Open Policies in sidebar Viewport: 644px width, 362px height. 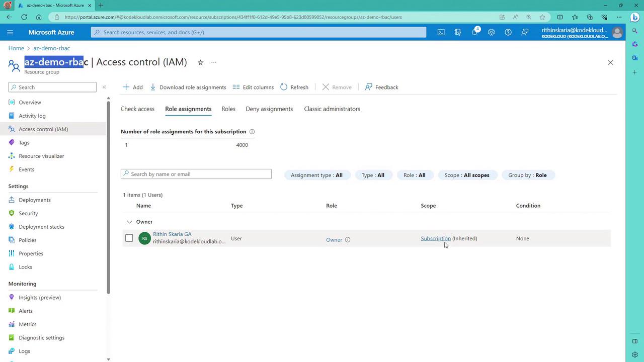27,240
